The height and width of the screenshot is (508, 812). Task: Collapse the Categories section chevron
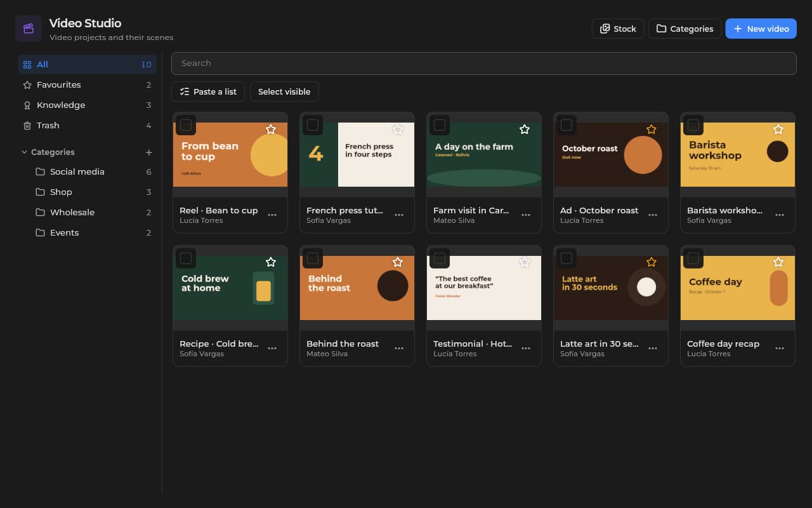click(25, 152)
